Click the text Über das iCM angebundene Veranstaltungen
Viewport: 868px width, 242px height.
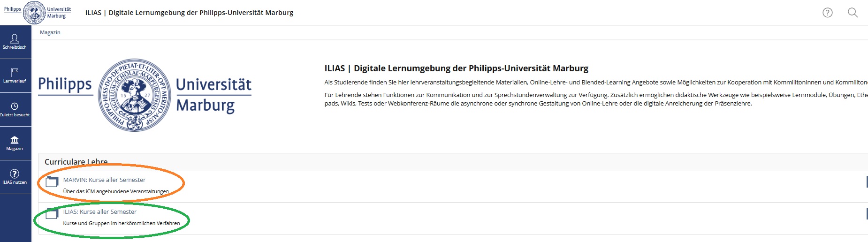(116, 191)
